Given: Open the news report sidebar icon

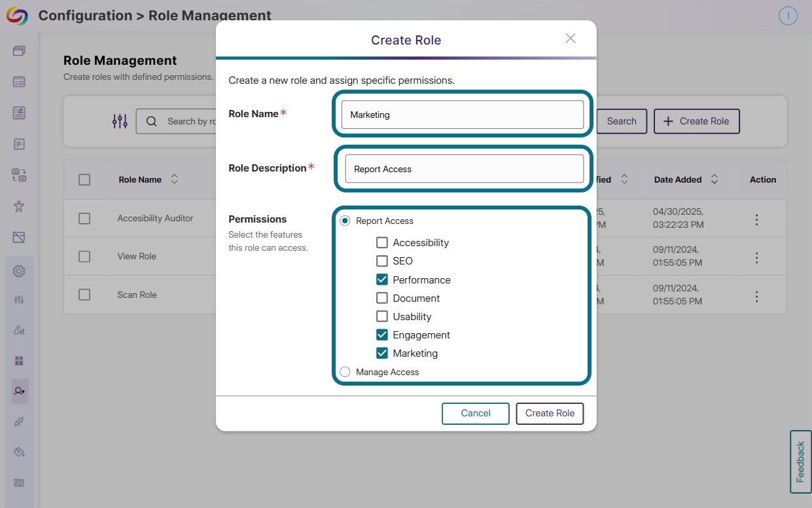Looking at the screenshot, I should click(19, 113).
